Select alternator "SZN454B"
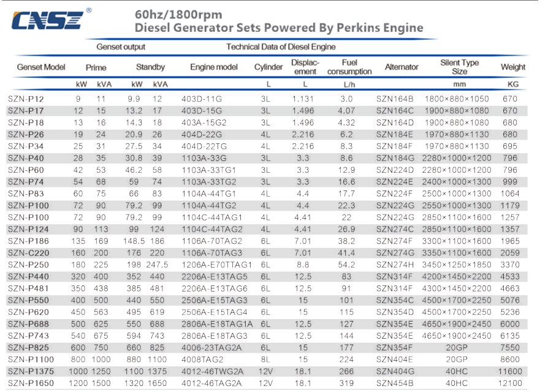Image resolution: width=540 pixels, height=392 pixels. [395, 383]
